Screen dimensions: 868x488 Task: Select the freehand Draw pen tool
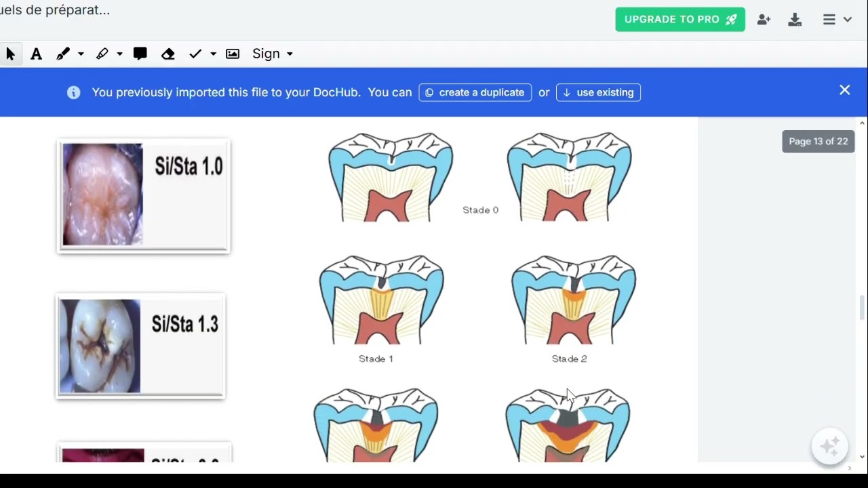point(63,54)
